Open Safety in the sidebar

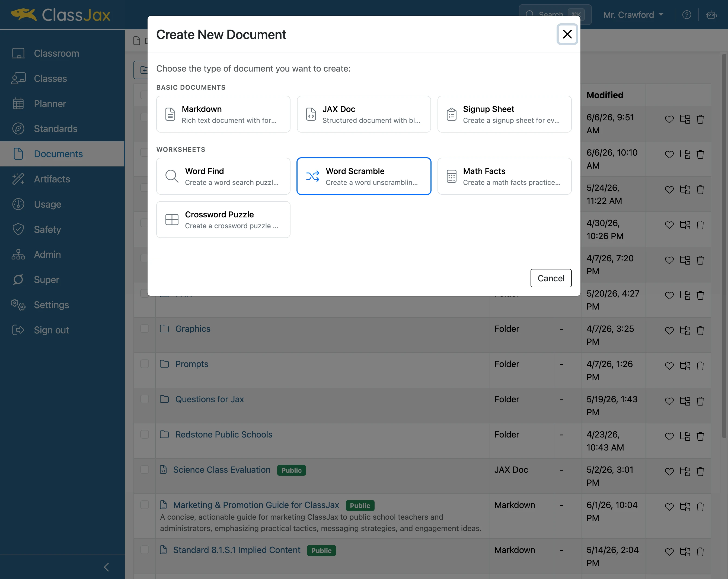(x=62, y=229)
